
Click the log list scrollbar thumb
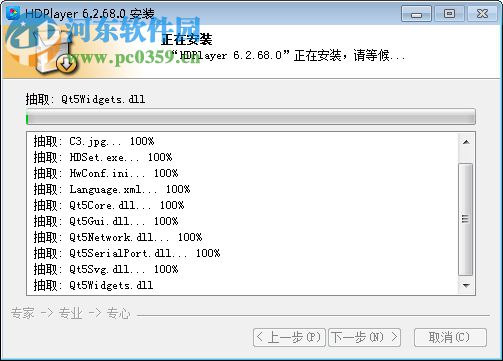(466, 219)
